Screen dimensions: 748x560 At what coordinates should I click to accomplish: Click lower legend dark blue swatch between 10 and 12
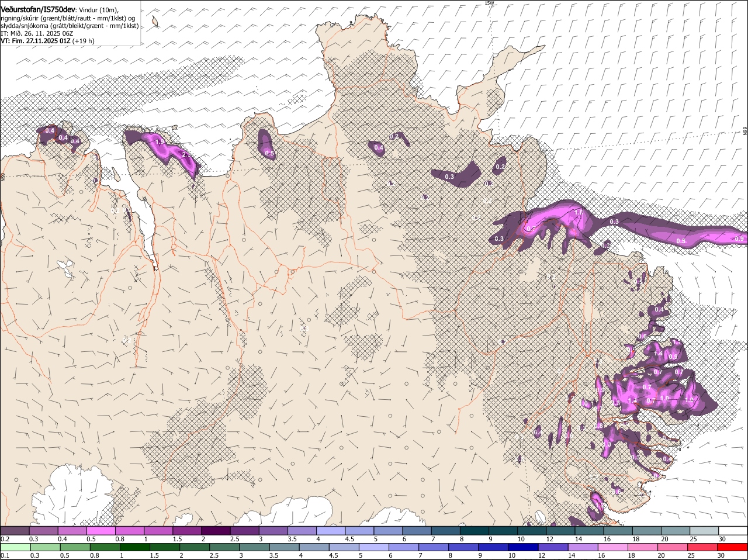tap(524, 547)
